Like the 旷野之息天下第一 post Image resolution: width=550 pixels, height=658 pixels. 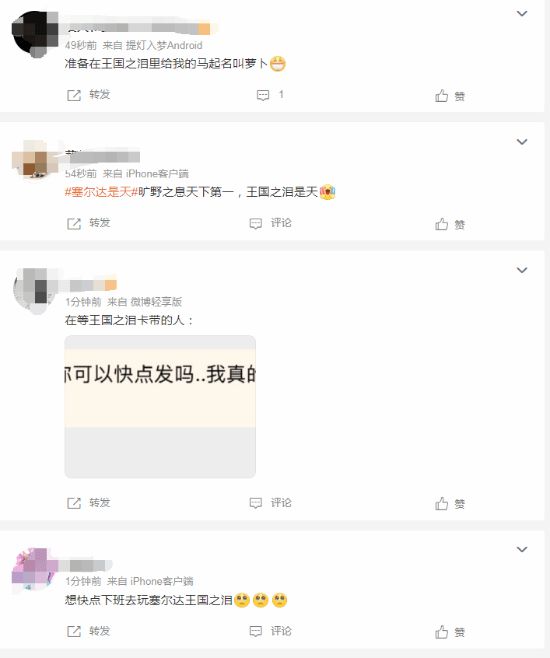click(450, 224)
